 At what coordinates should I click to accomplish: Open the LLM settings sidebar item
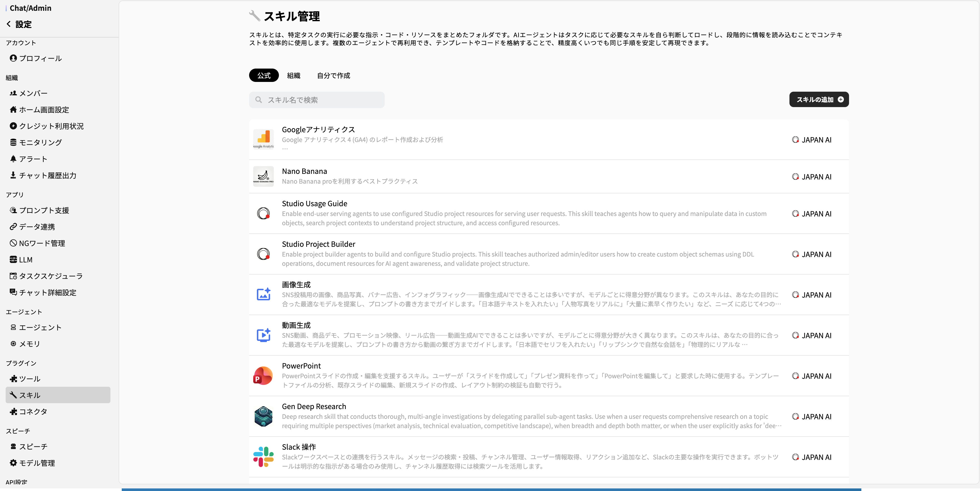[25, 259]
